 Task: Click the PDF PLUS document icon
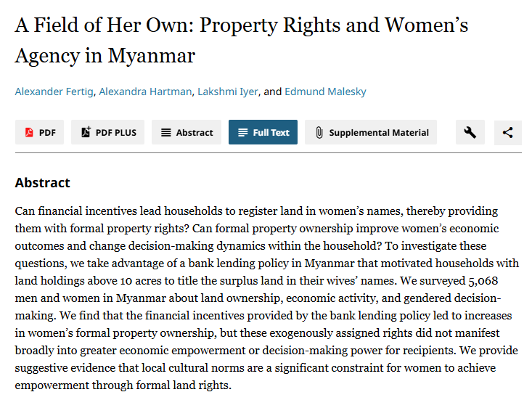(x=86, y=132)
